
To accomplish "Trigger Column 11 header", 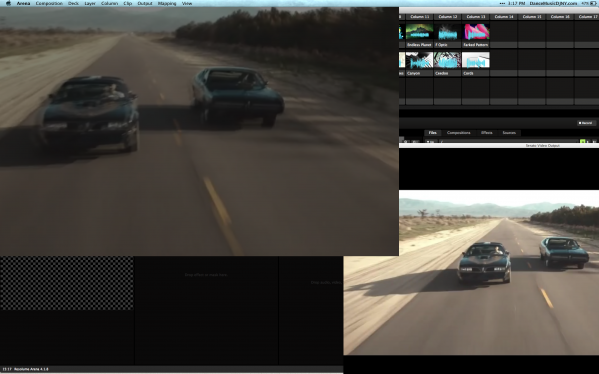I will click(419, 17).
